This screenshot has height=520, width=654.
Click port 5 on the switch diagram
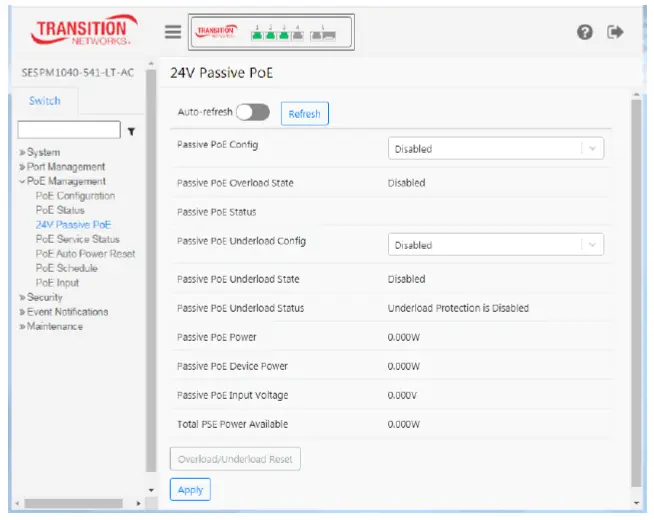pyautogui.click(x=323, y=35)
